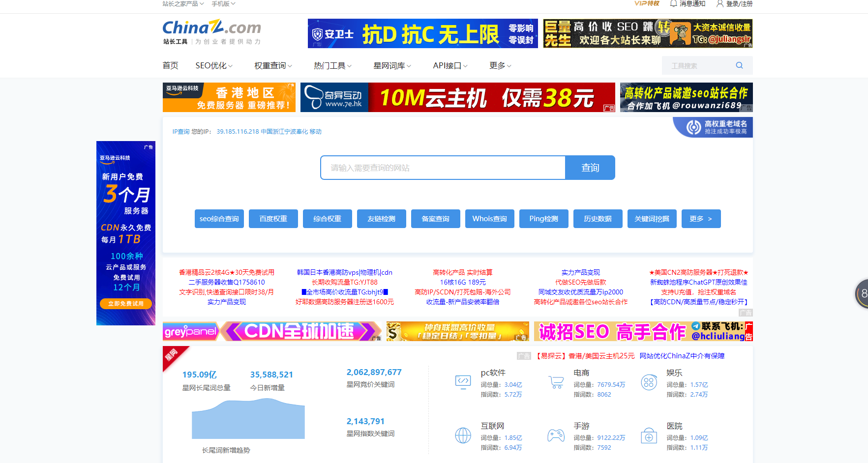Expand the 更多 navigation dropdown
The width and height of the screenshot is (868, 463).
(500, 65)
